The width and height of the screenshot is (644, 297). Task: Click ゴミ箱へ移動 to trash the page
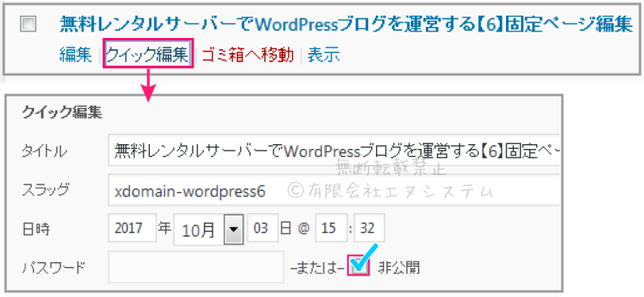[248, 55]
